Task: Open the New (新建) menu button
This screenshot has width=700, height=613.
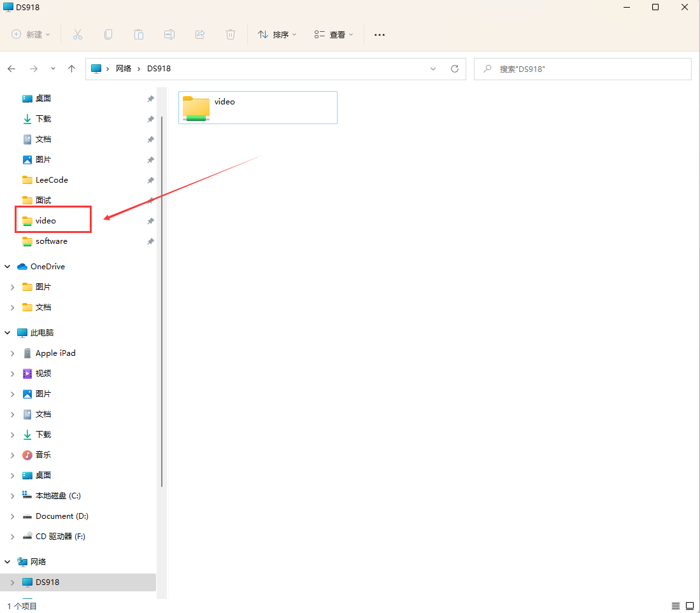Action: coord(31,34)
